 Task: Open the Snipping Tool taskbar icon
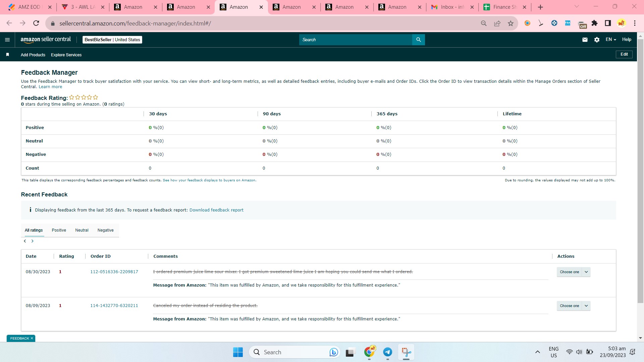click(x=406, y=352)
